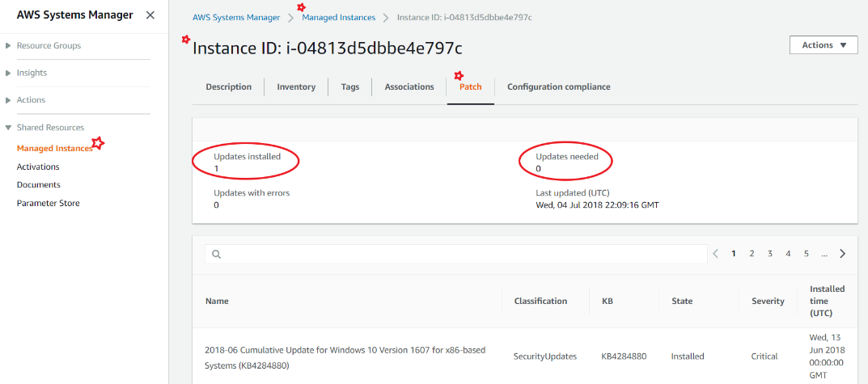Switch to the Description tab

point(229,87)
